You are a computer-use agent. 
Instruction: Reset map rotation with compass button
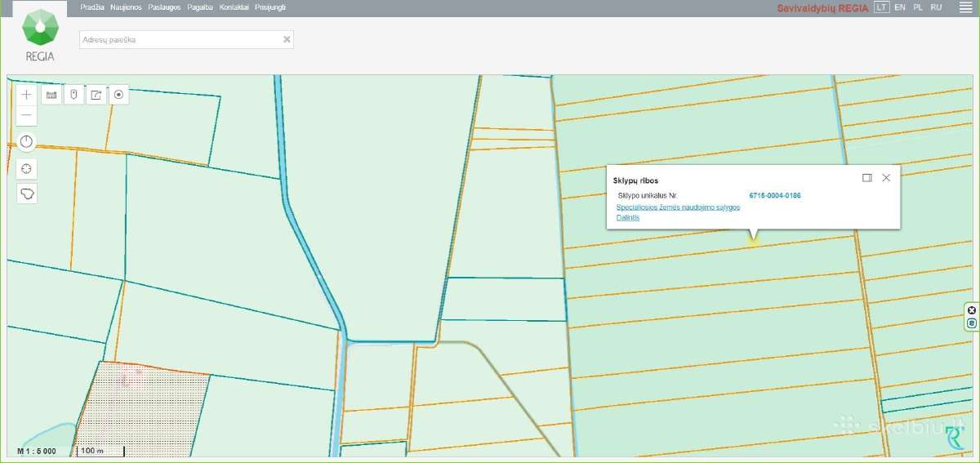click(27, 142)
